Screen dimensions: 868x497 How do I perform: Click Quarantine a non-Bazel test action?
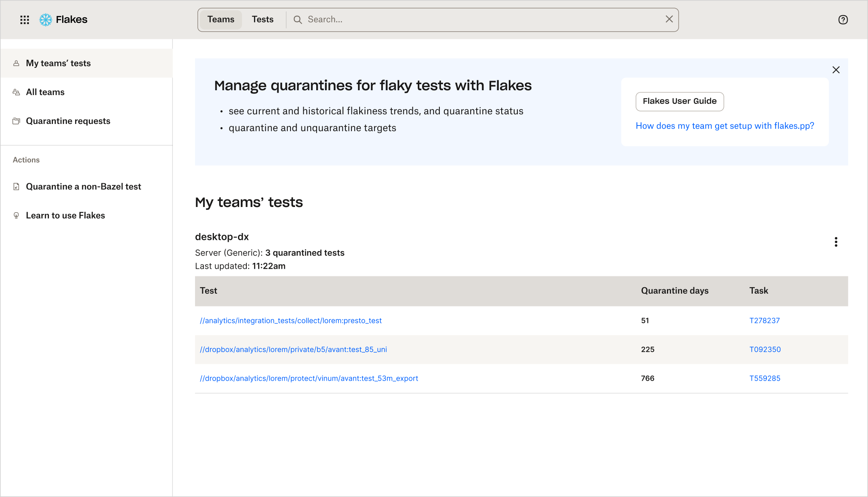pos(83,187)
